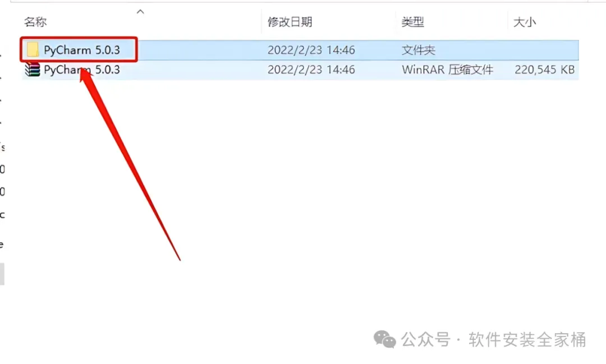Select the PyCharm 5.0.3 folder icon

[33, 49]
